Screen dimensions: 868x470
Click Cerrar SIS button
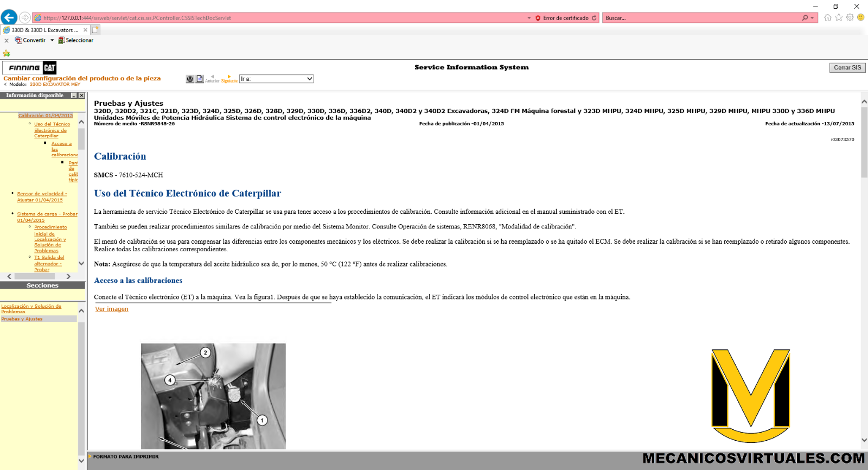[x=847, y=68]
